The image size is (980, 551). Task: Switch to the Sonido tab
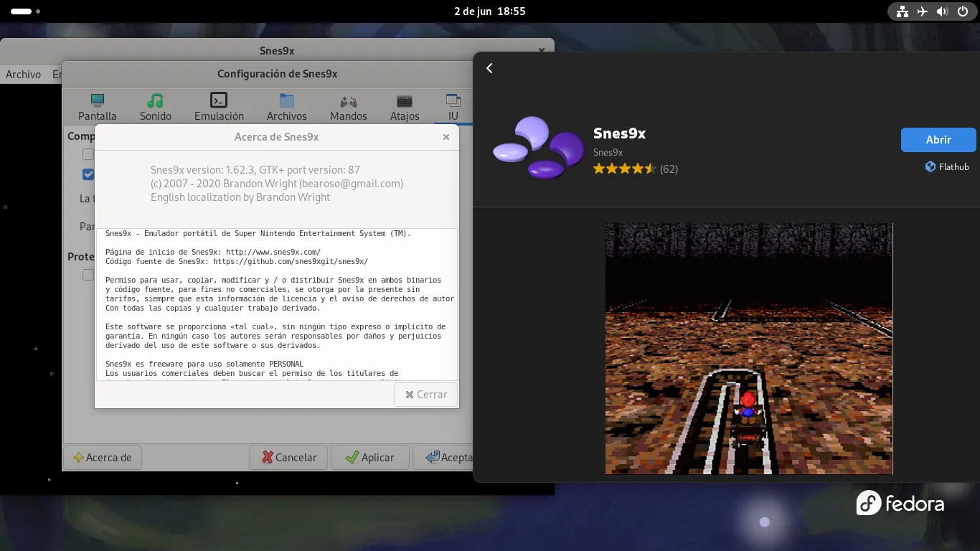[x=156, y=108]
